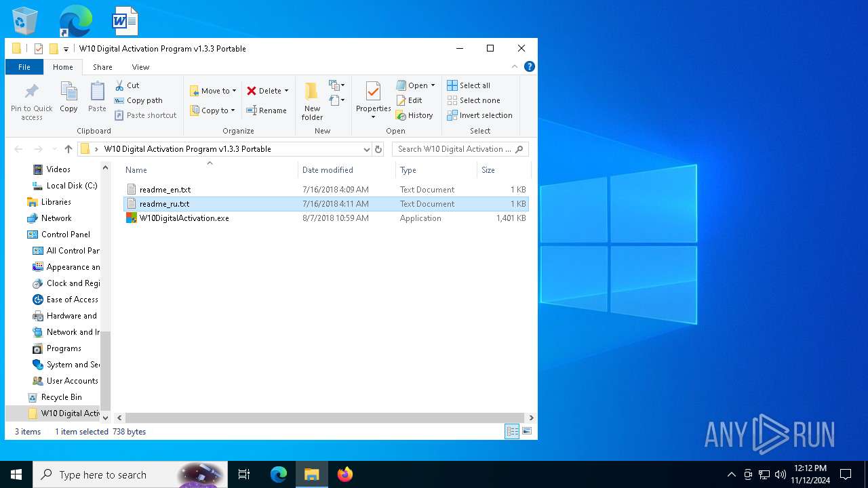
Task: Click Select all
Action: [469, 85]
